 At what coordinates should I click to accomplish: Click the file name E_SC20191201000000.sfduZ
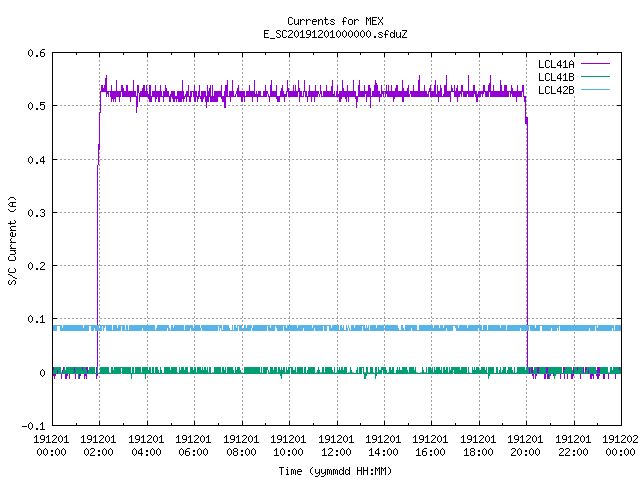click(335, 34)
